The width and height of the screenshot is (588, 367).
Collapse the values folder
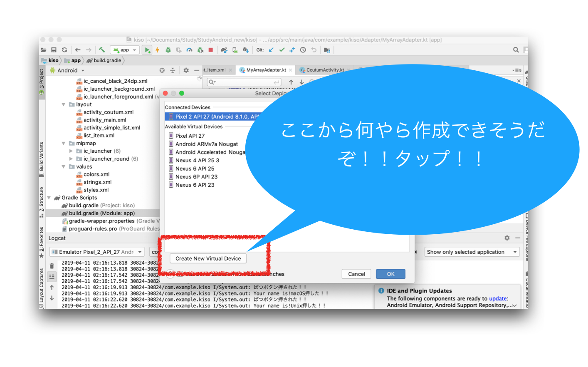63,167
